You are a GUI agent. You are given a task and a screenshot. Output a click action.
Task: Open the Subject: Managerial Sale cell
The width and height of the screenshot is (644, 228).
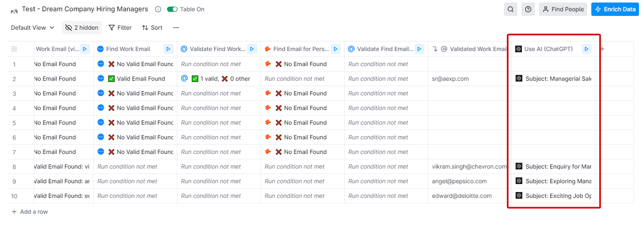(x=553, y=79)
